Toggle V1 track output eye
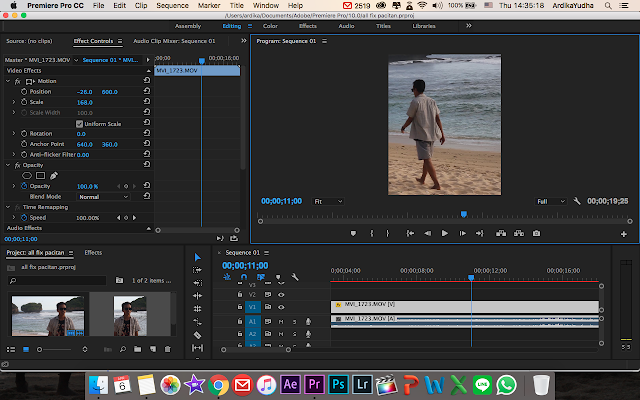640x400 pixels. pos(281,307)
